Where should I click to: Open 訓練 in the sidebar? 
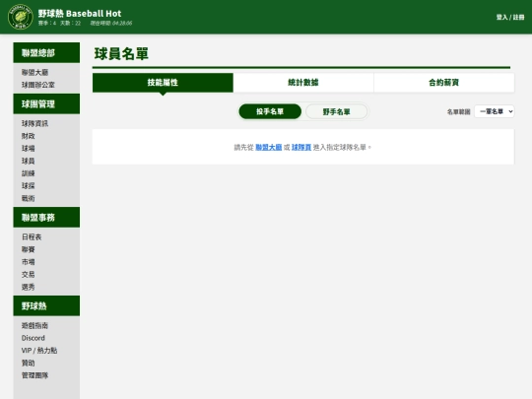(x=29, y=173)
